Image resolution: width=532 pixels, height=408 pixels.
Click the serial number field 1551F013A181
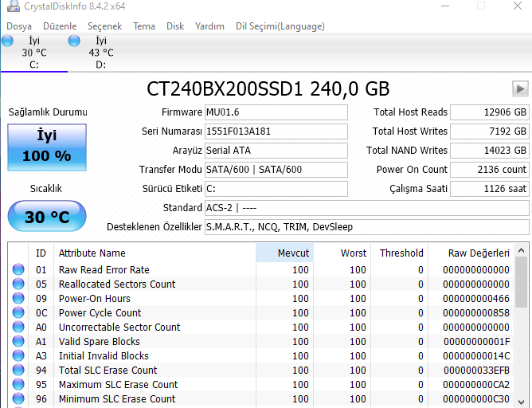pyautogui.click(x=276, y=131)
